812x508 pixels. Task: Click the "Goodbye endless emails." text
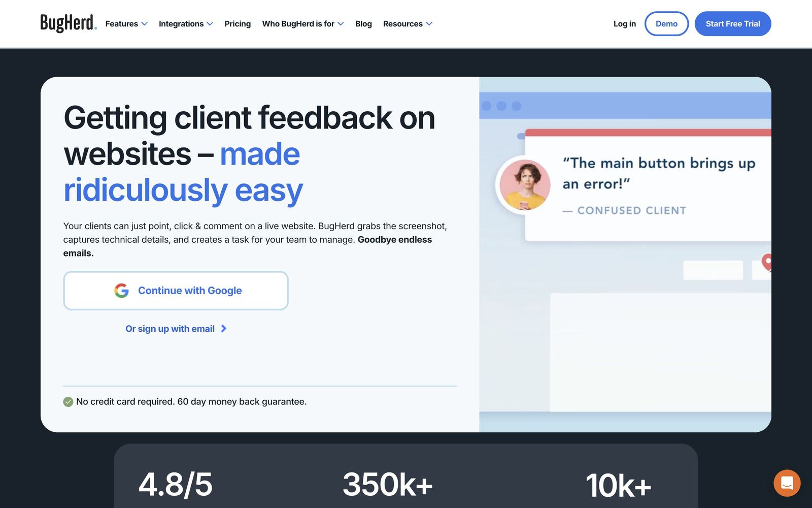(248, 246)
